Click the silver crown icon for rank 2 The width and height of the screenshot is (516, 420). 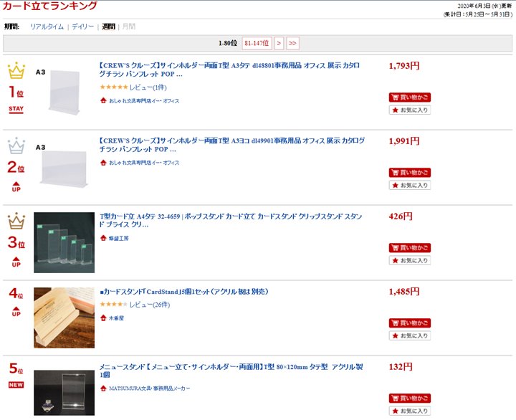16,145
